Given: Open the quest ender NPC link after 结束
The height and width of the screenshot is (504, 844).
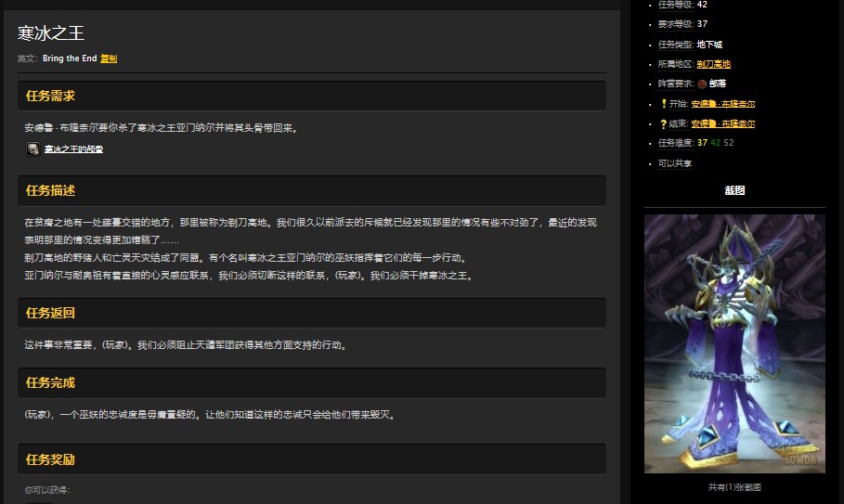Looking at the screenshot, I should pyautogui.click(x=722, y=123).
